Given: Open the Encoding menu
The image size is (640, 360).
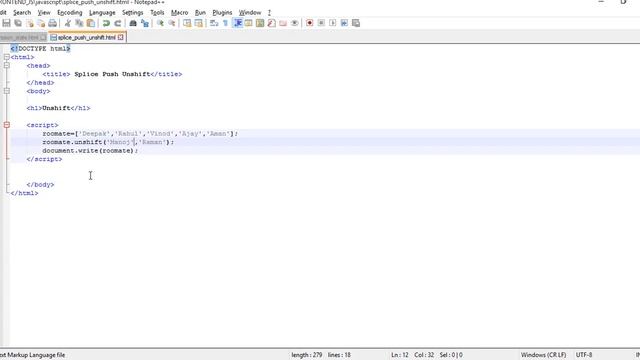Looking at the screenshot, I should coord(70,13).
